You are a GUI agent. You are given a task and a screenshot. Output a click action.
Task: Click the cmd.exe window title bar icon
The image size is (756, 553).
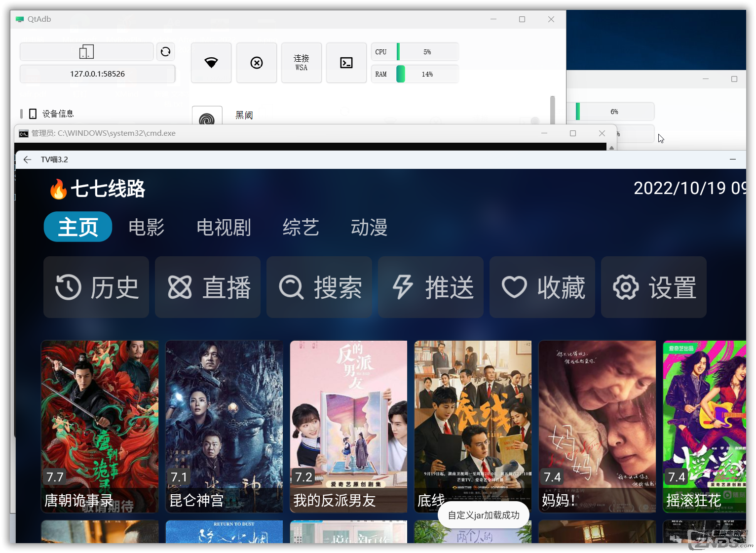pyautogui.click(x=24, y=133)
